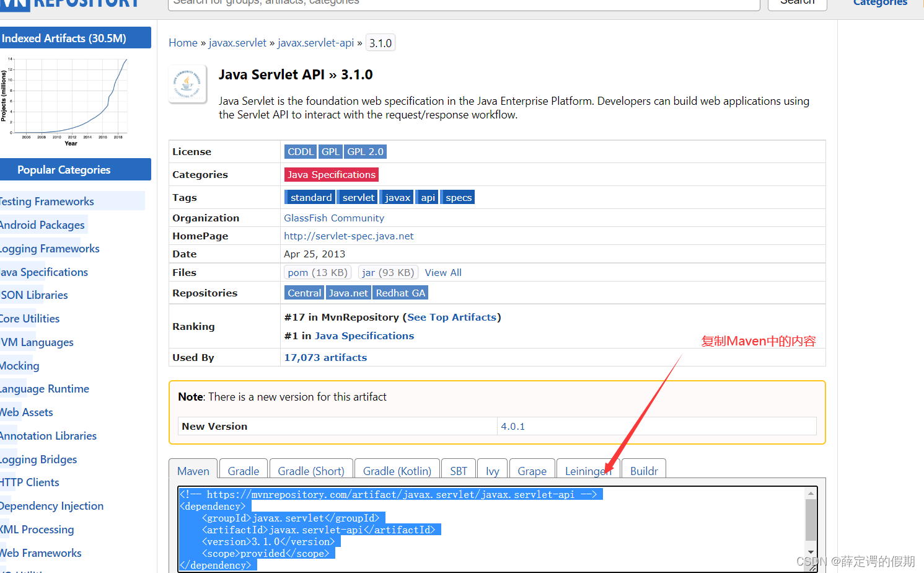This screenshot has height=573, width=924.
Task: Select the servlet tag
Action: point(358,198)
